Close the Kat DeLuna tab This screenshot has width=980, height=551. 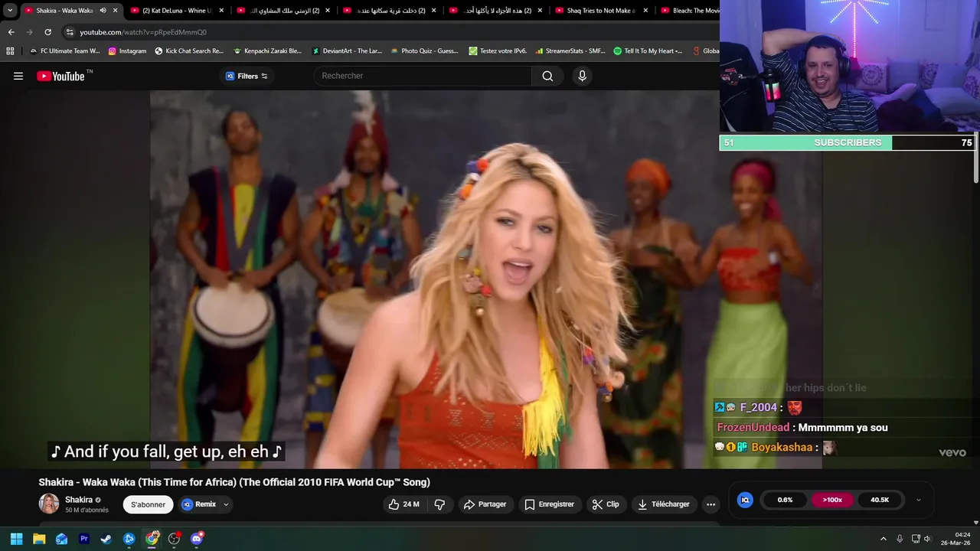pos(221,11)
